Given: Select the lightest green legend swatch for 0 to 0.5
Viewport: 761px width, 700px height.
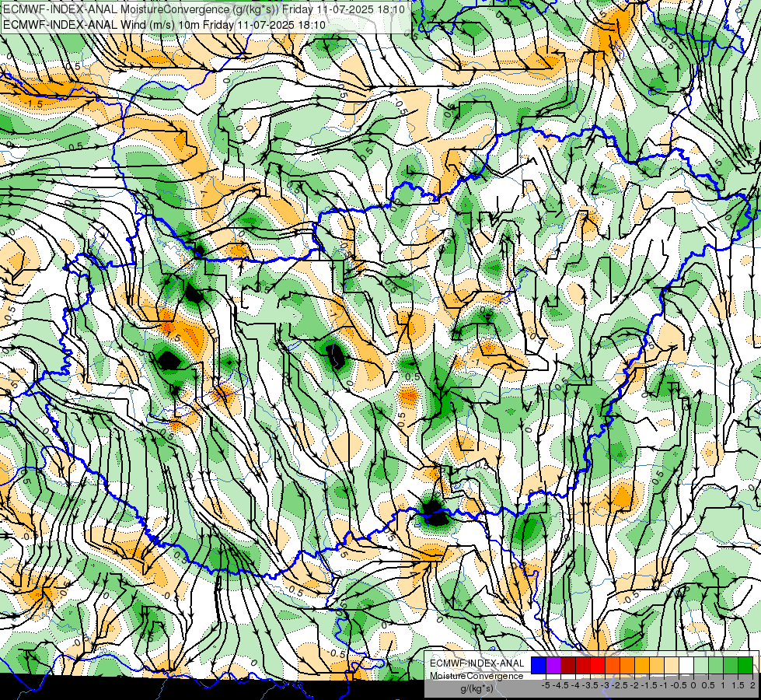Looking at the screenshot, I should click(x=701, y=666).
